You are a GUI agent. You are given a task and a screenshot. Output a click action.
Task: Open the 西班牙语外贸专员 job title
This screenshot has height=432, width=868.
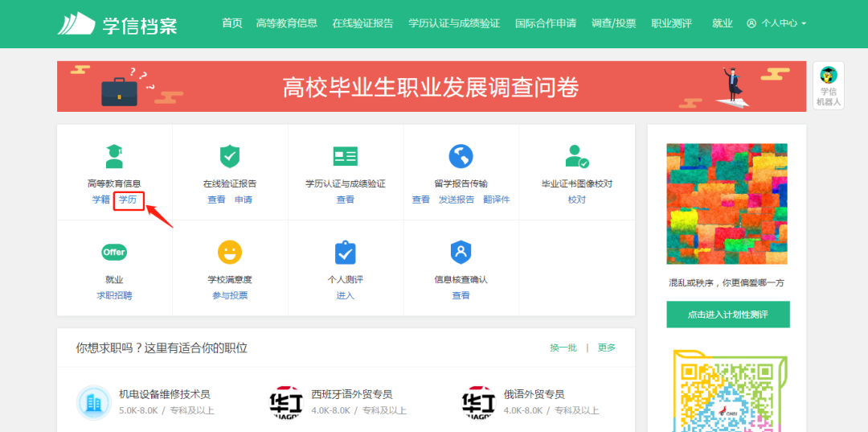pyautogui.click(x=352, y=395)
